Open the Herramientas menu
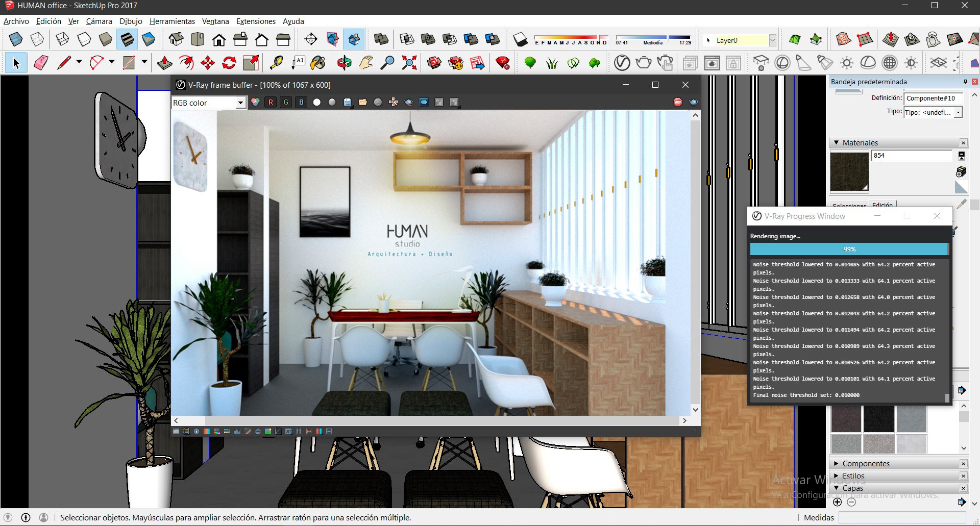The width and height of the screenshot is (980, 526). click(172, 21)
